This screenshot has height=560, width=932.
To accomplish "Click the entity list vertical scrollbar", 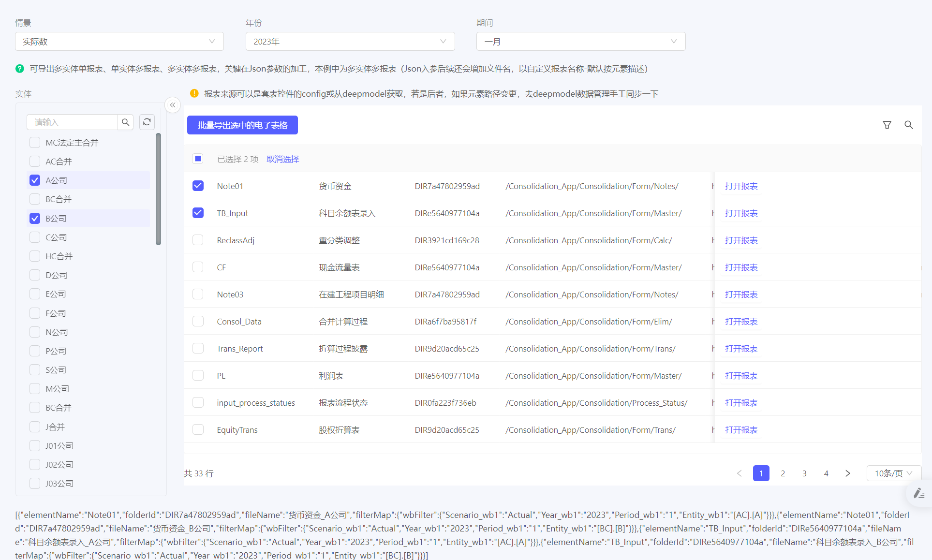I will (x=158, y=189).
